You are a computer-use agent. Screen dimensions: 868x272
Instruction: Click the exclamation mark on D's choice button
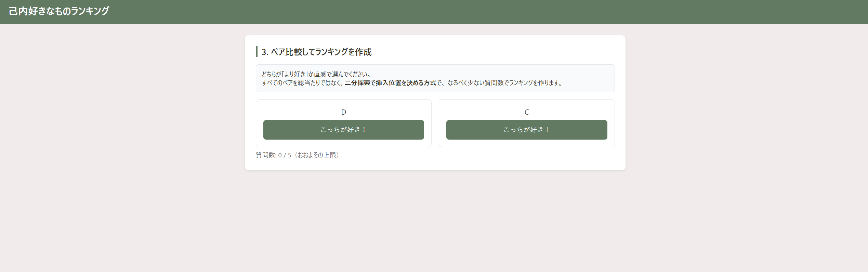tap(364, 130)
